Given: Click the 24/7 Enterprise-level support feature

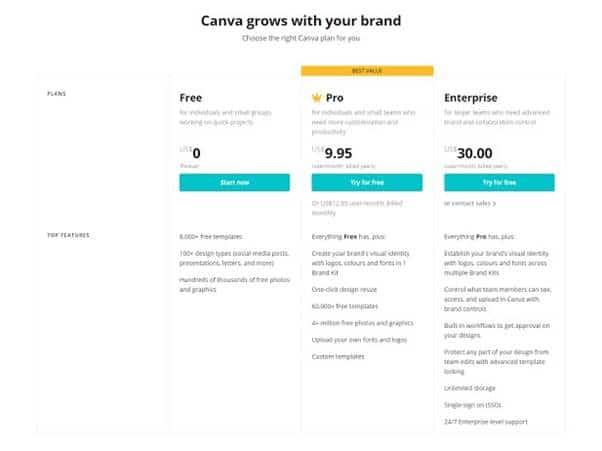Looking at the screenshot, I should (x=486, y=422).
